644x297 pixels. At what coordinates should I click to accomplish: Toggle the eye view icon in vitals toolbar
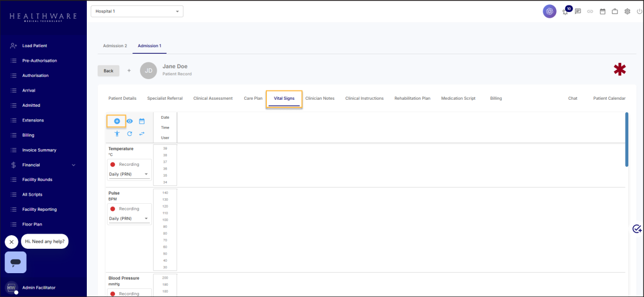[130, 121]
